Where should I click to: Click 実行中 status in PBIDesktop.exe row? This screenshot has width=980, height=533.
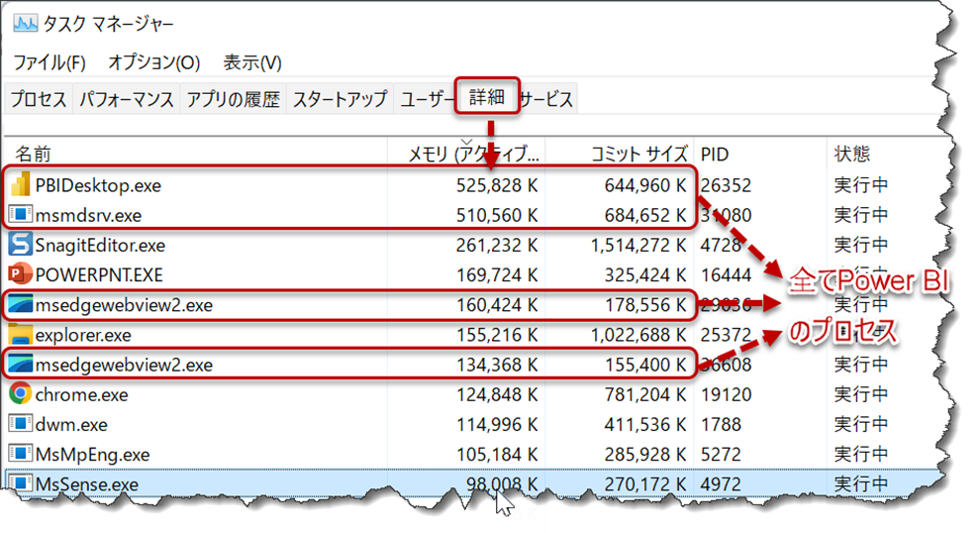pos(860,185)
